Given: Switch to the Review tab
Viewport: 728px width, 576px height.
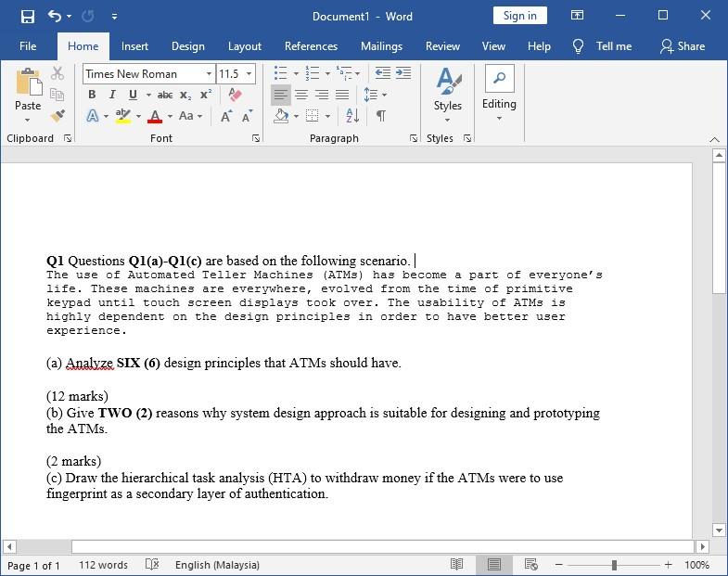Looking at the screenshot, I should [442, 46].
